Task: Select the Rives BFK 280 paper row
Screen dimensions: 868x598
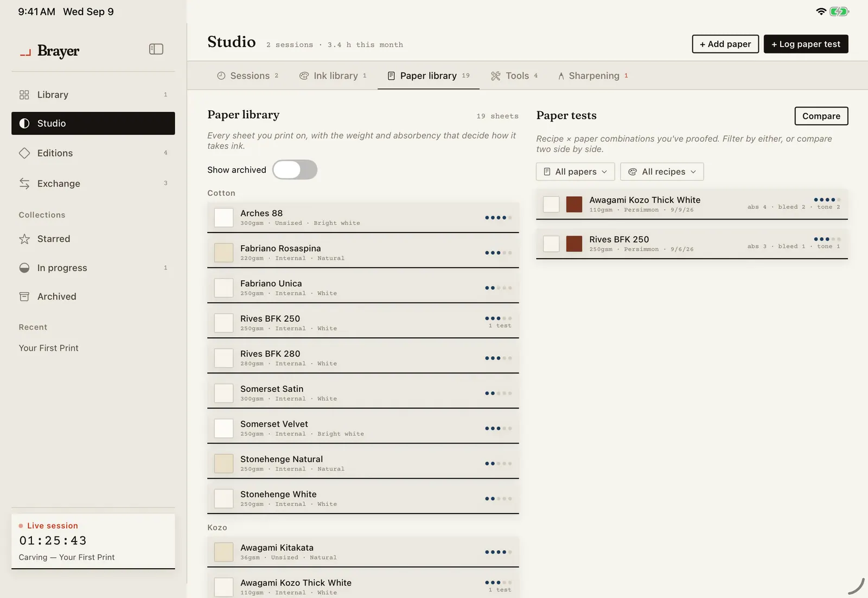Action: (x=363, y=358)
